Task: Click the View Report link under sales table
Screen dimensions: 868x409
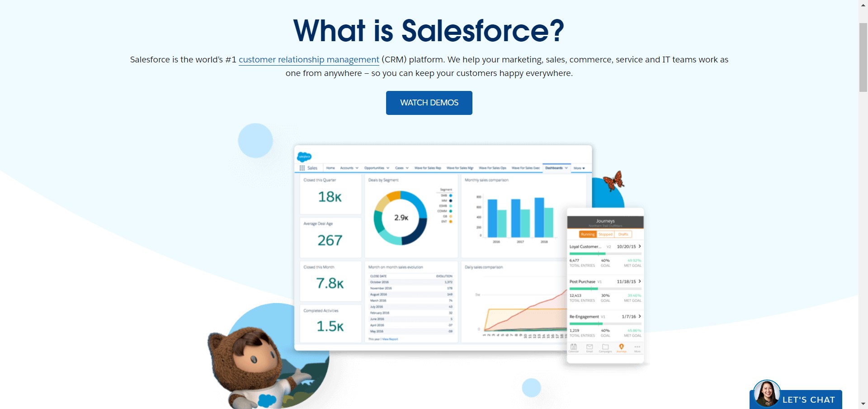Action: [x=390, y=339]
